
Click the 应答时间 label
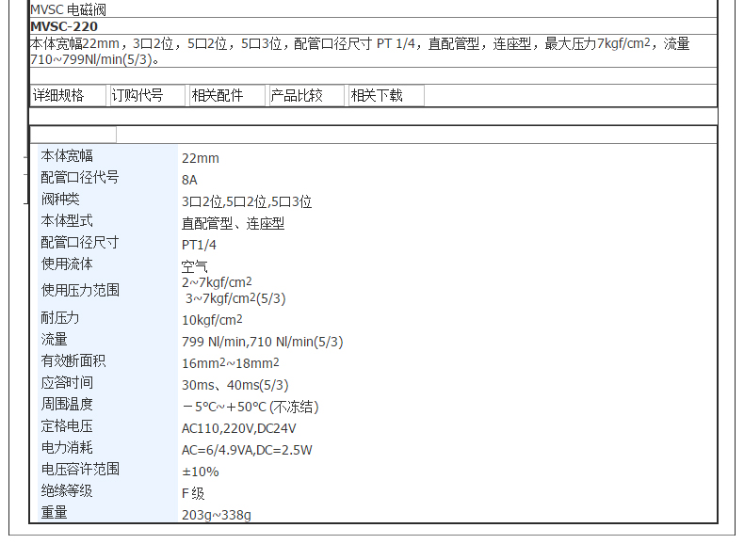pos(67,382)
